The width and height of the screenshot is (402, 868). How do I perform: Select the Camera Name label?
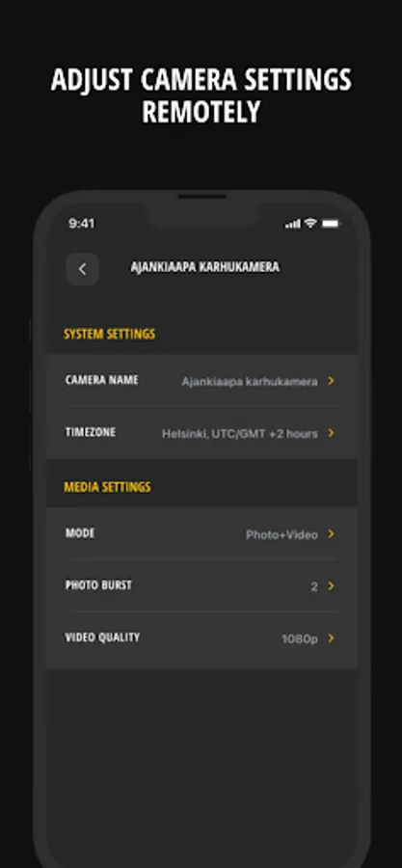tap(102, 380)
